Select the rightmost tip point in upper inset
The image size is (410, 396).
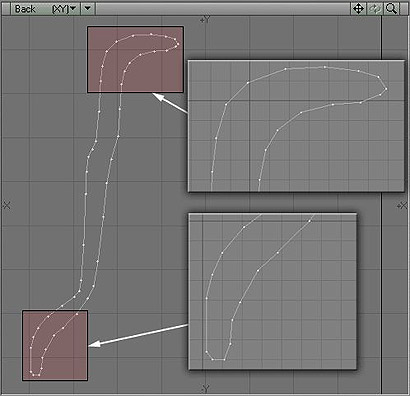(x=386, y=89)
